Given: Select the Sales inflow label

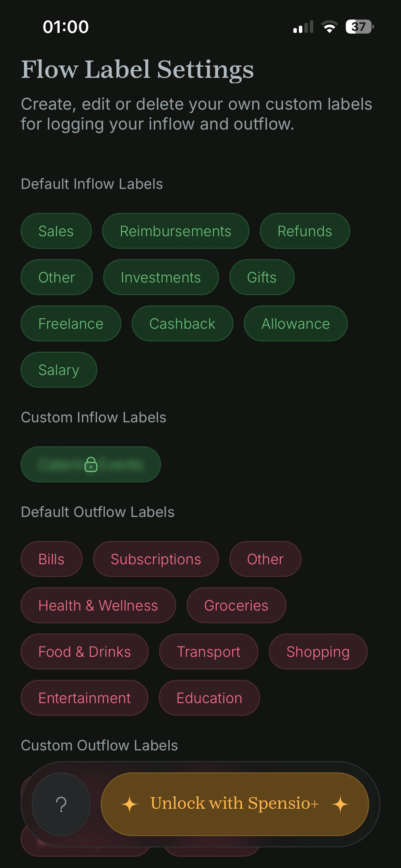Looking at the screenshot, I should click(56, 231).
